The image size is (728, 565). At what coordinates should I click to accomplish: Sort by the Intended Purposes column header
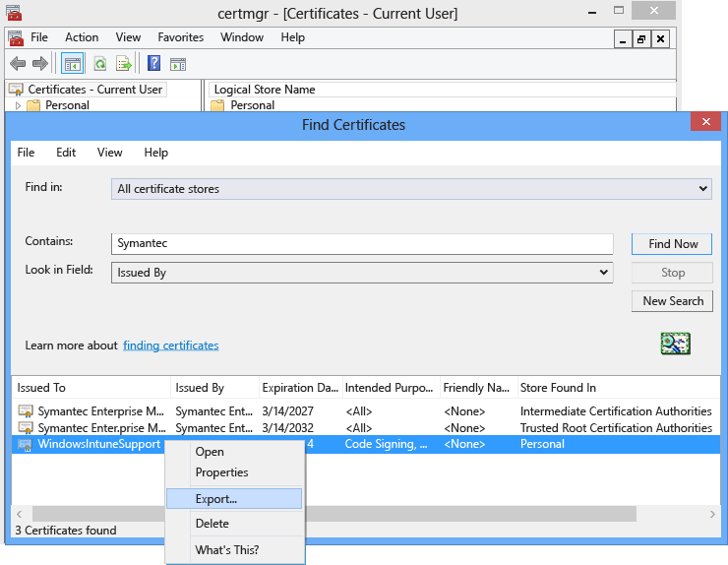pos(392,388)
